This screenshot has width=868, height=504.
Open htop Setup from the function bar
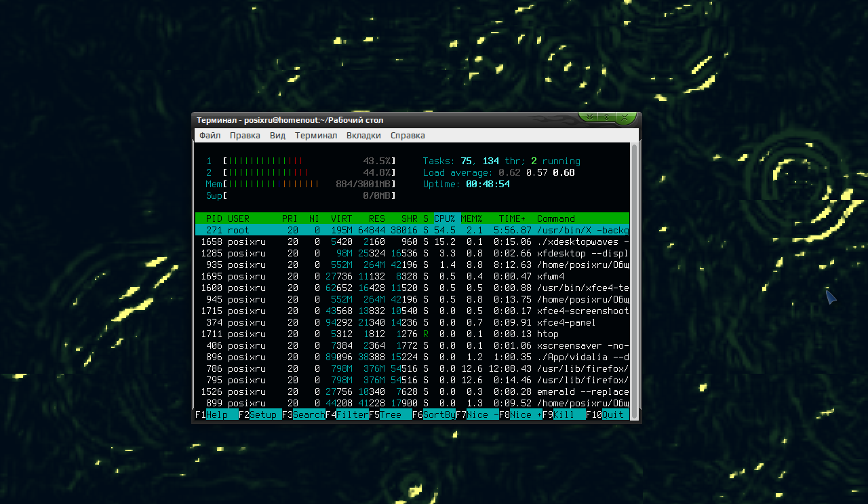[260, 414]
